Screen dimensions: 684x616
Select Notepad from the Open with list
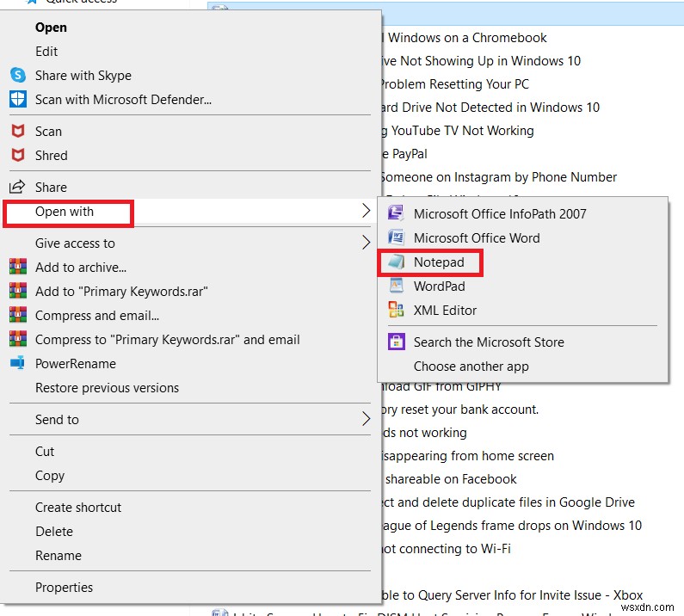[439, 262]
